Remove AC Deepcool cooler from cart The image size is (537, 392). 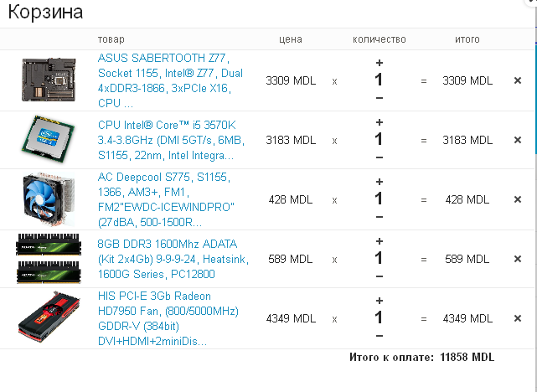(518, 199)
